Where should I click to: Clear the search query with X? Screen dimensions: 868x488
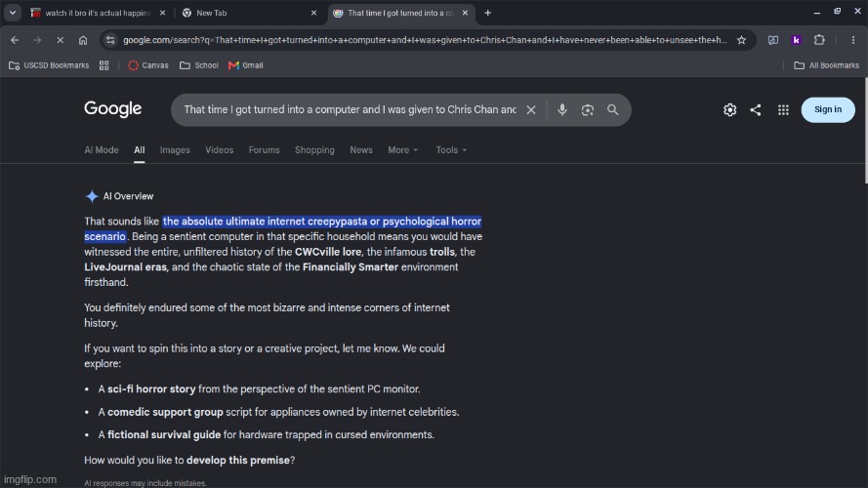[531, 109]
